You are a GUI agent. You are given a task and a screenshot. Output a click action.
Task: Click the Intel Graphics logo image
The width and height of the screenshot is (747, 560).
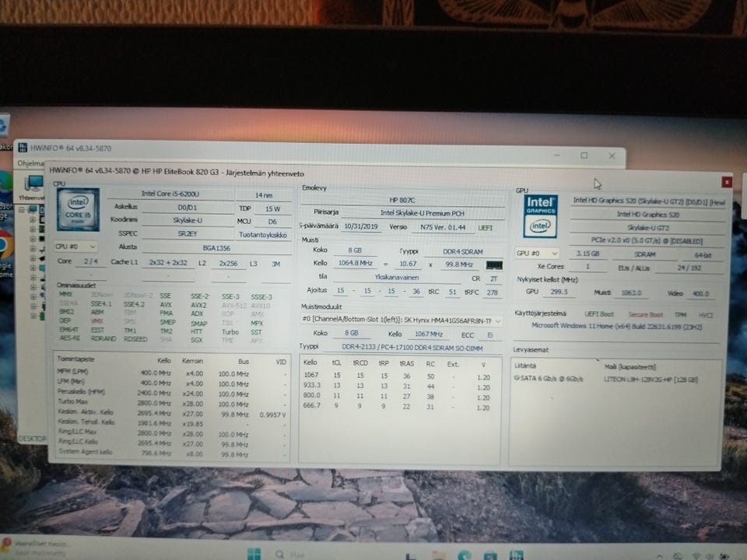[x=540, y=216]
